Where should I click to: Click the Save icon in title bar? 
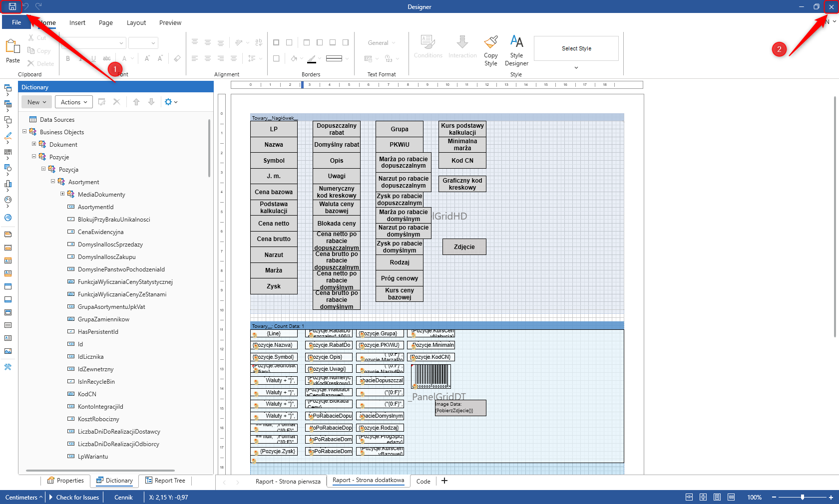coord(12,6)
